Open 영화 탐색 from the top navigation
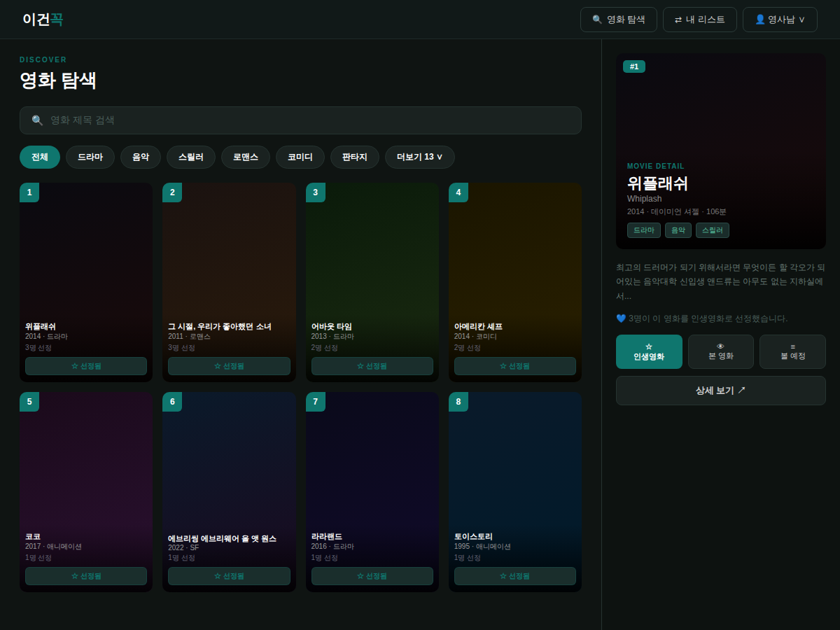This screenshot has width=840, height=630. [619, 20]
